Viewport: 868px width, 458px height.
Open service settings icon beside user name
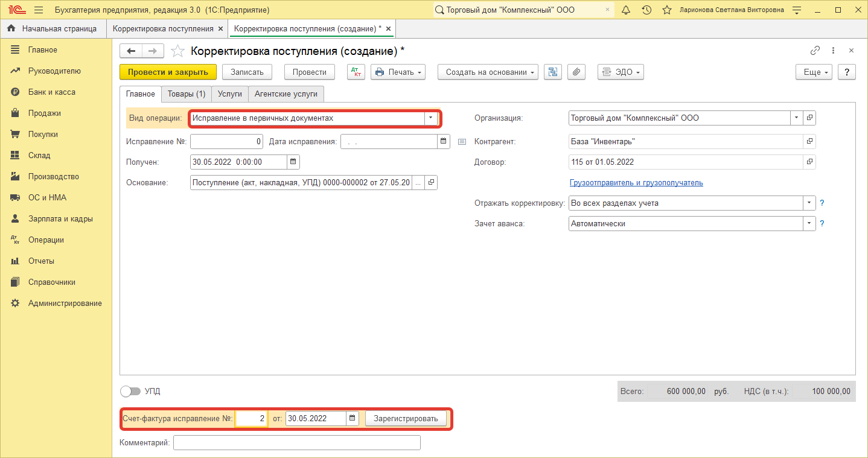pos(797,10)
